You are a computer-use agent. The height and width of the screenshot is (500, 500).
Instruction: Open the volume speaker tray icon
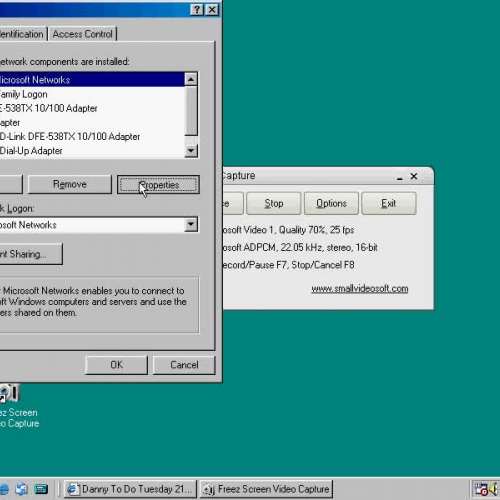pos(493,489)
